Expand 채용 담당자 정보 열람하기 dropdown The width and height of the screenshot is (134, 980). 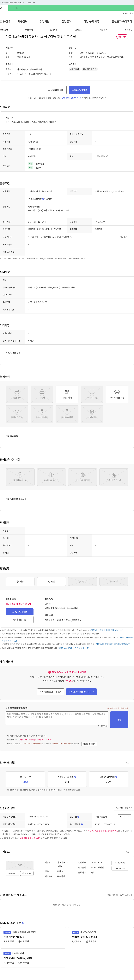pos(82,692)
